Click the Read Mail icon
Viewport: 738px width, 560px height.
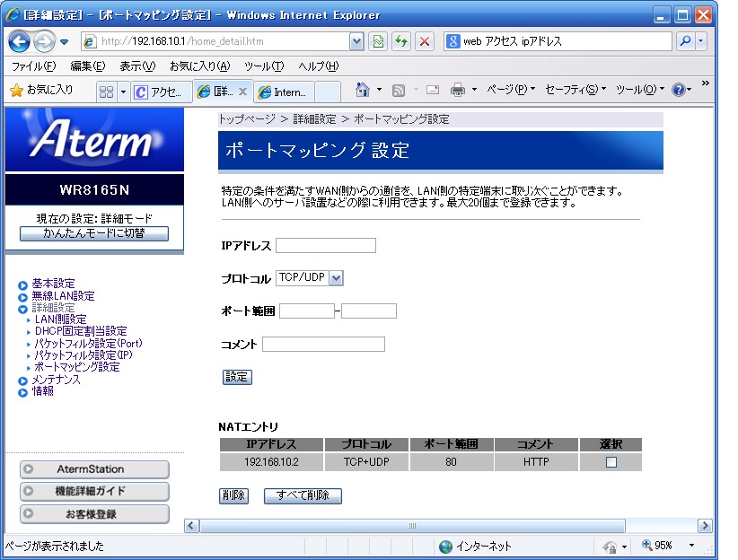433,90
